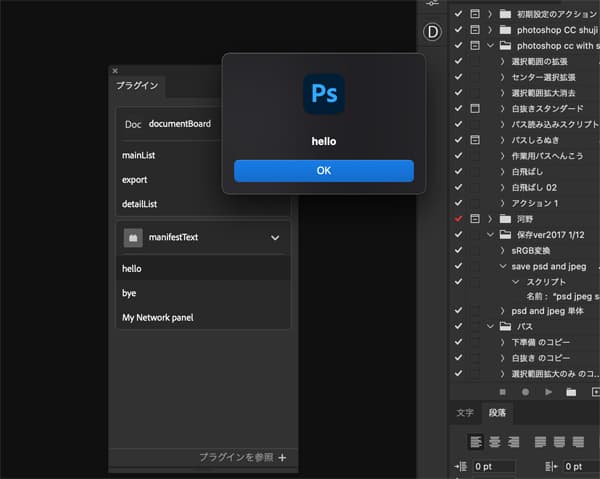Switch to the 文字 tab

tap(465, 412)
